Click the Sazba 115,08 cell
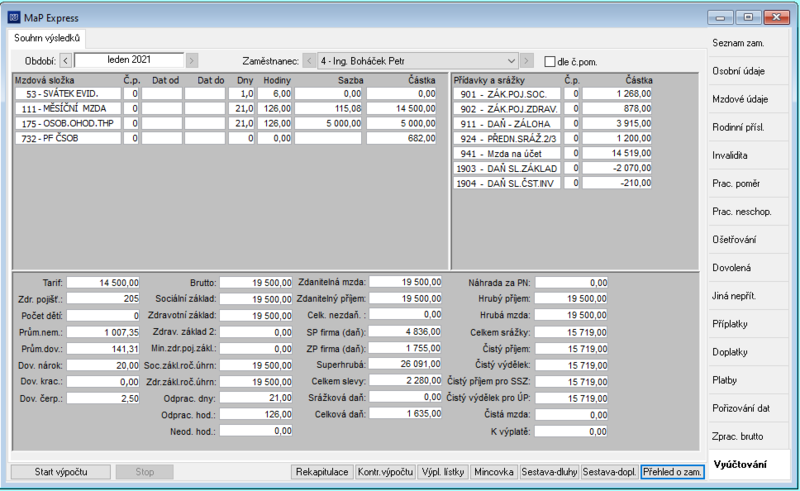 tap(328, 109)
